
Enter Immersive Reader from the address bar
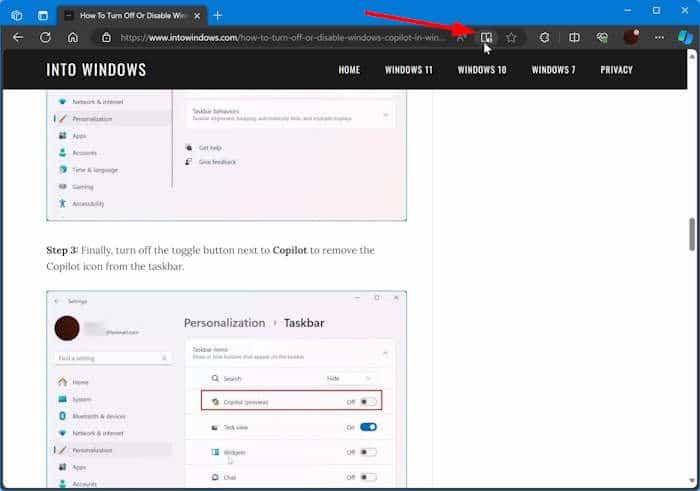[x=486, y=37]
